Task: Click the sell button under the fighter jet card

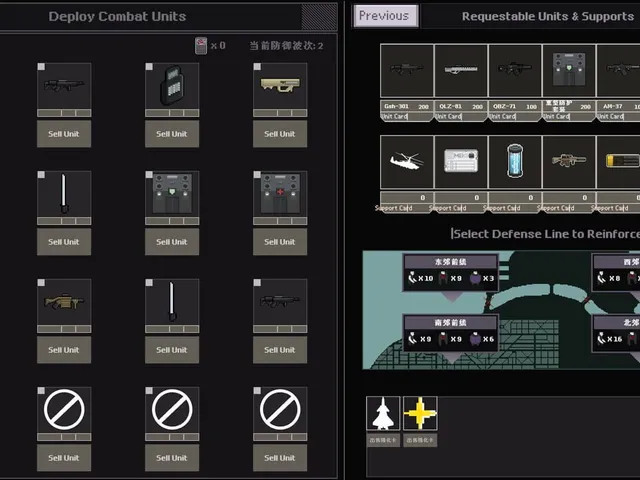Action: pyautogui.click(x=383, y=440)
